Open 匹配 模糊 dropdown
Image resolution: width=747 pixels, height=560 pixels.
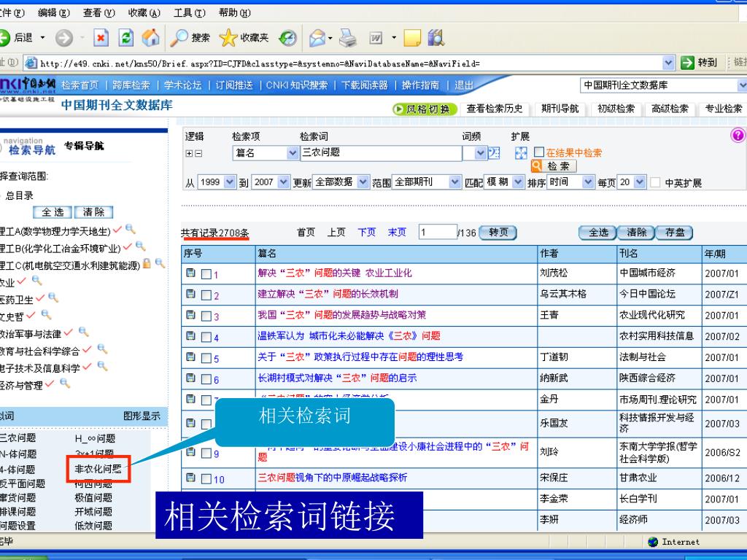click(x=519, y=182)
